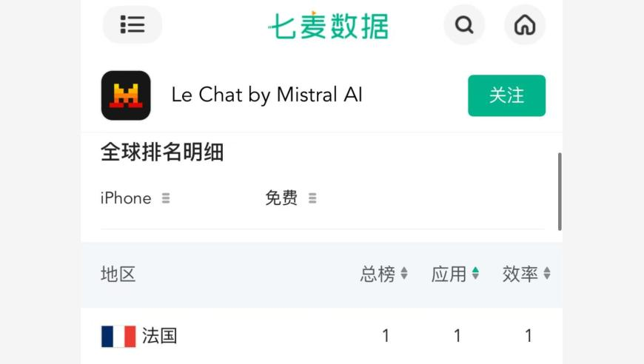The height and width of the screenshot is (364, 644).
Task: Expand the 免费 chart type dropdown
Action: click(291, 198)
